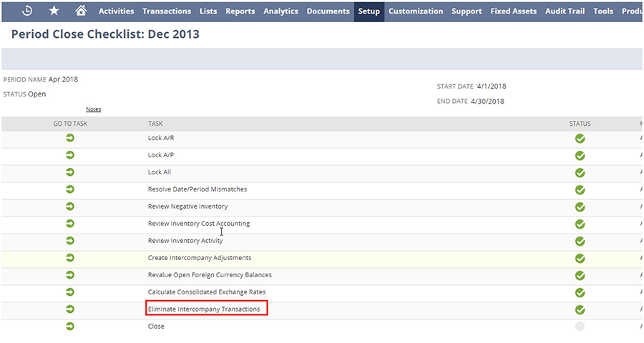Click the Task column header
This screenshot has width=644, height=343.
[x=155, y=124]
